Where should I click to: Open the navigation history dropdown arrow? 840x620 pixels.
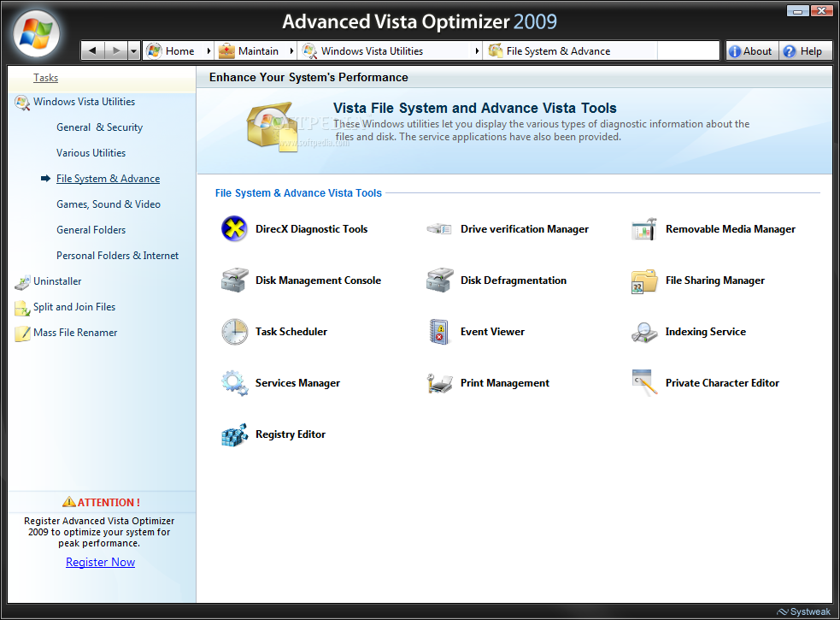133,51
